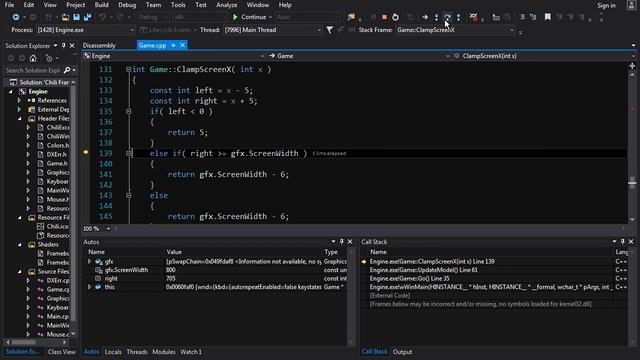The height and width of the screenshot is (360, 640).
Task: Pin the Call Stack window
Action: [x=622, y=242]
